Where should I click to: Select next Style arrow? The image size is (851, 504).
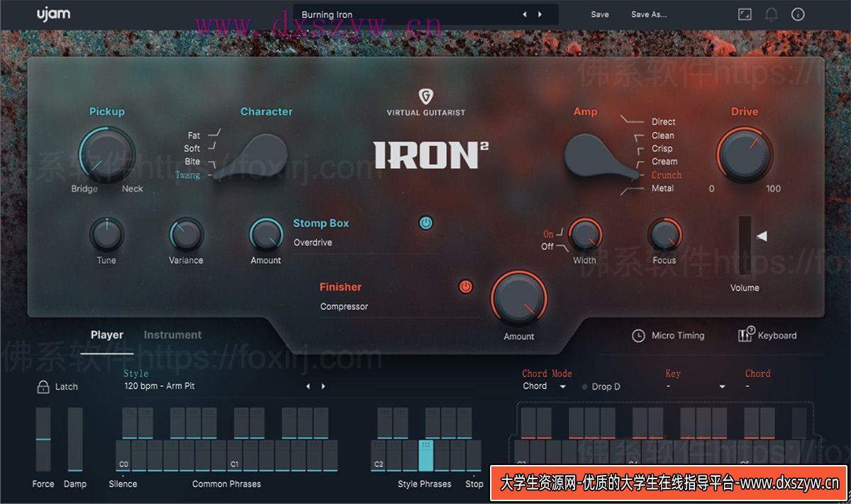(x=323, y=386)
